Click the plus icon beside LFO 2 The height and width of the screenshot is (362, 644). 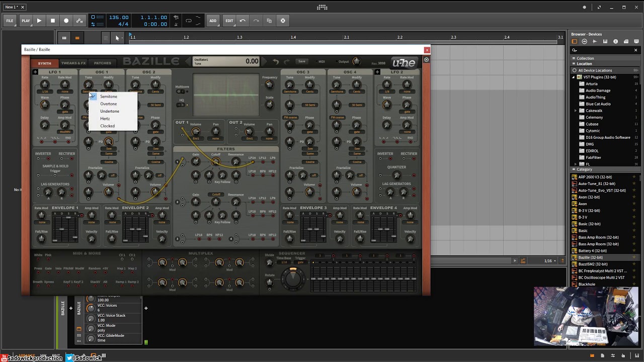coord(377,72)
